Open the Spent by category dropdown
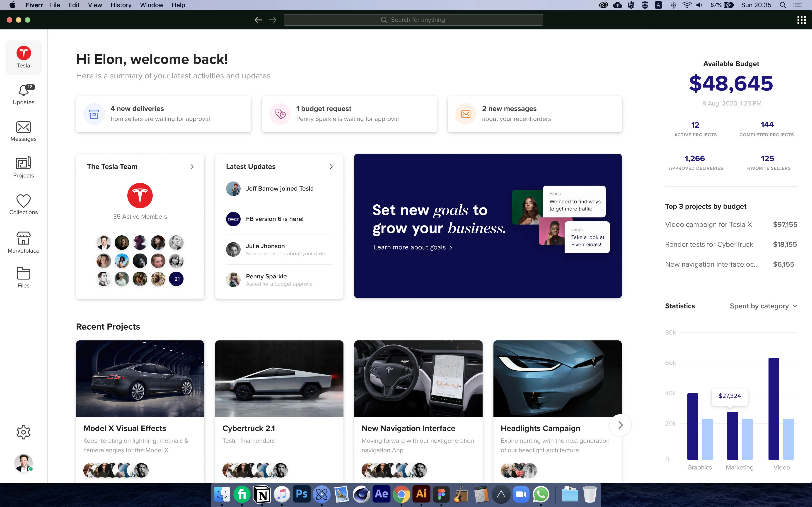The width and height of the screenshot is (812, 507). [x=764, y=306]
